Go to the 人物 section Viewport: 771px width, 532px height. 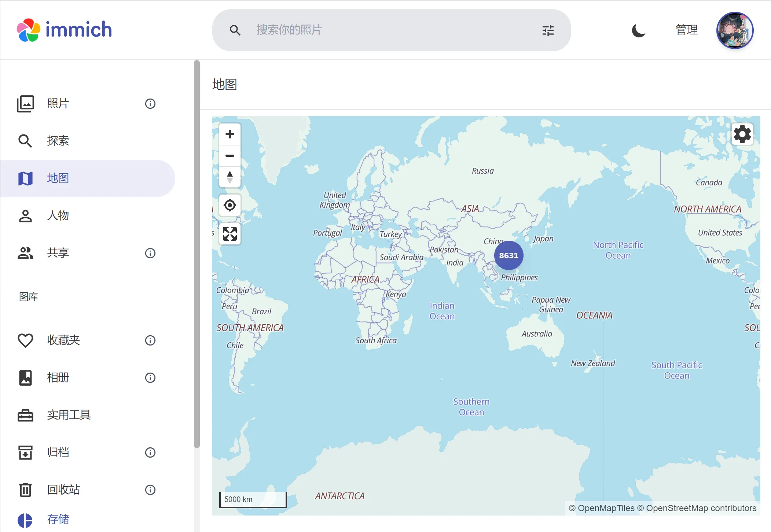click(58, 215)
